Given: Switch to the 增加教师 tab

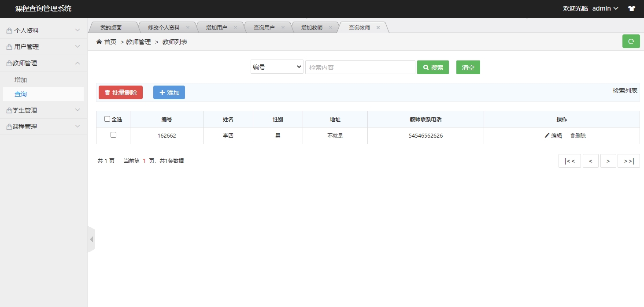Looking at the screenshot, I should pos(312,27).
